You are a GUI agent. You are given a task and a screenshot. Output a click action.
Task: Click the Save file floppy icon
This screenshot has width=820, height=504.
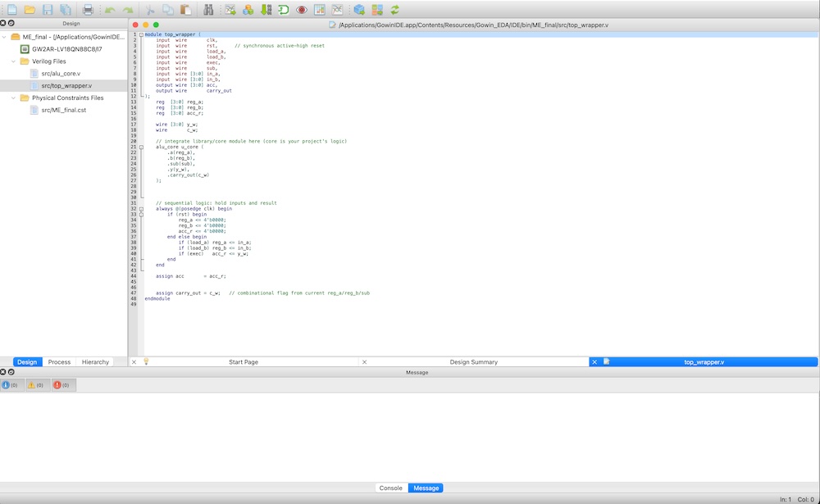point(47,10)
